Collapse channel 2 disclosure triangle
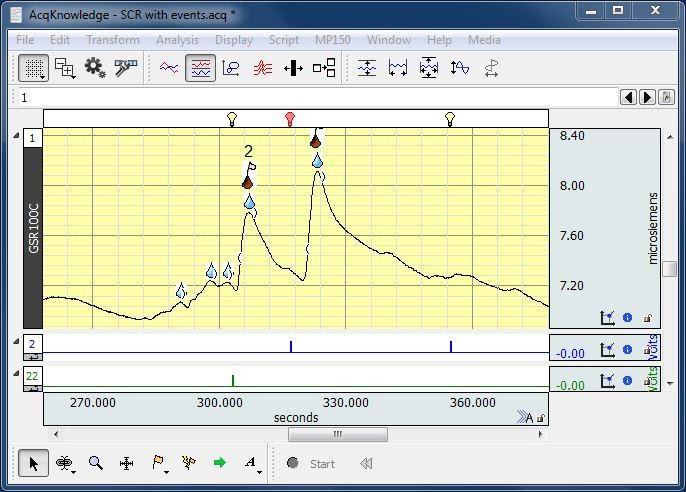The height and width of the screenshot is (492, 686). coord(16,342)
